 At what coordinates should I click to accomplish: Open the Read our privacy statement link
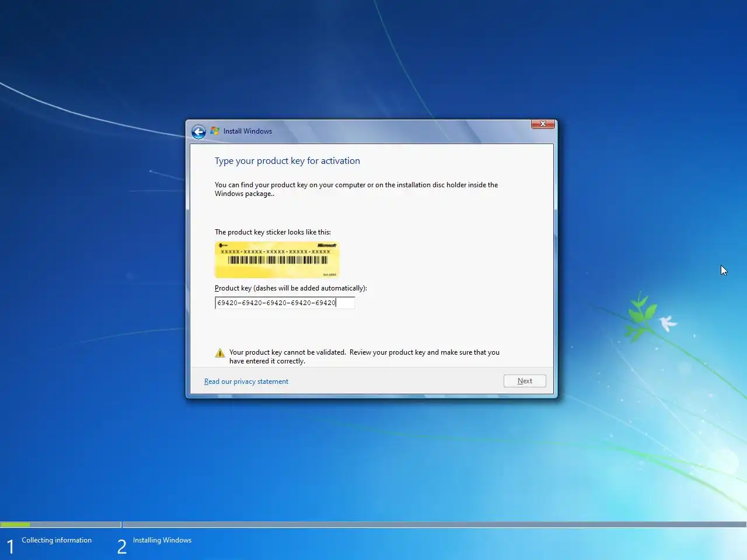pos(246,381)
